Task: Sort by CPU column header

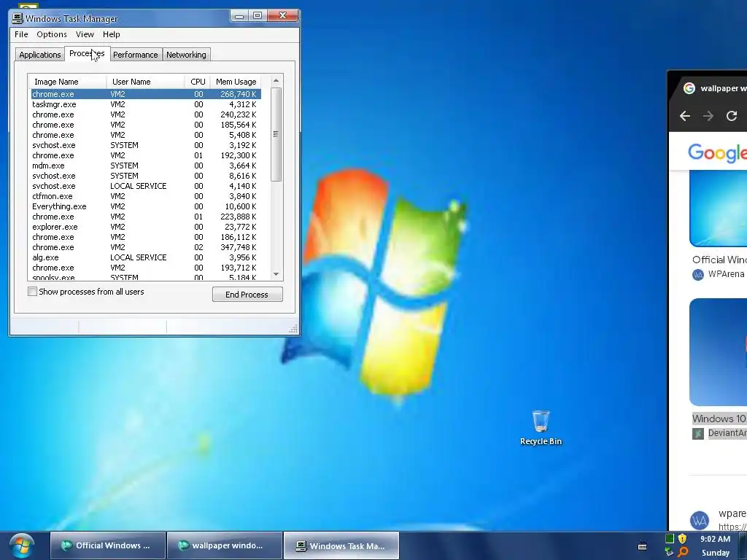Action: 197,82
